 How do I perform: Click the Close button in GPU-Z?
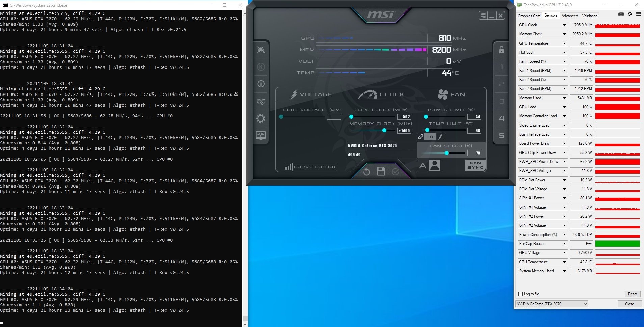tap(629, 304)
